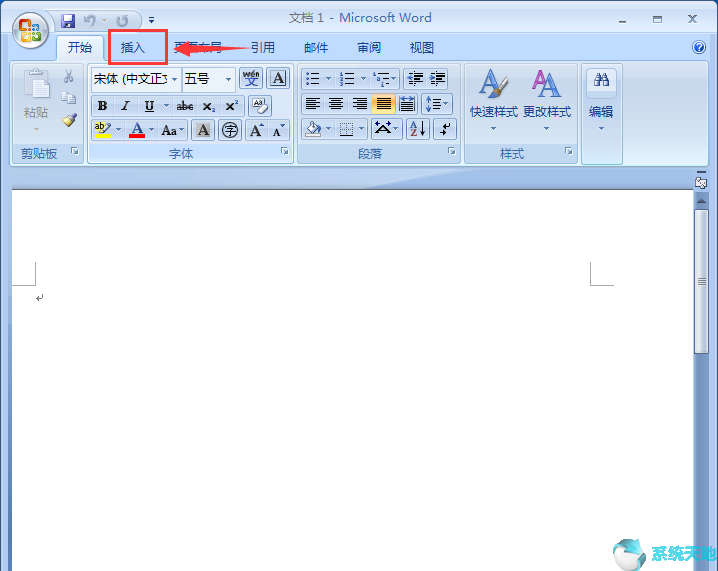Screen dimensions: 718x571
Task: Toggle character shading
Action: click(x=203, y=131)
